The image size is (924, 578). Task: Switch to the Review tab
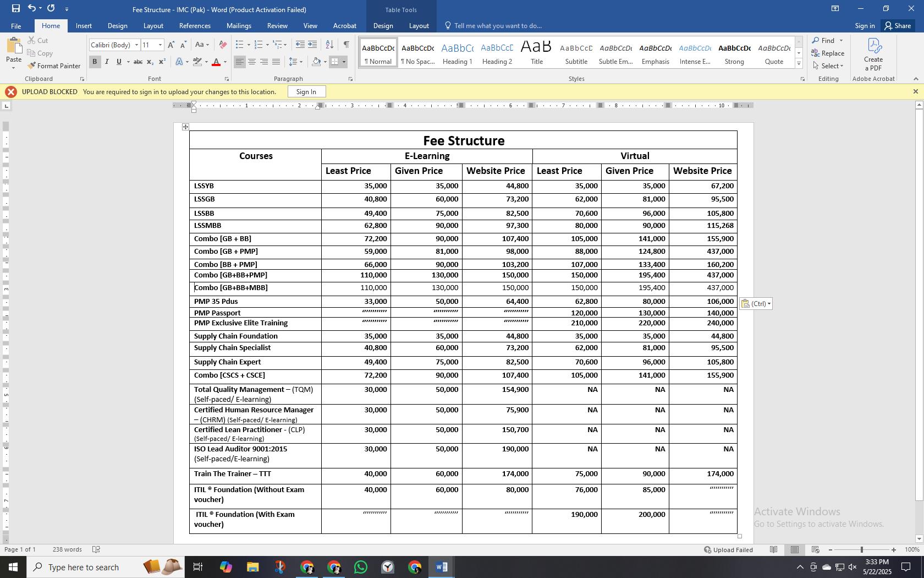click(277, 26)
